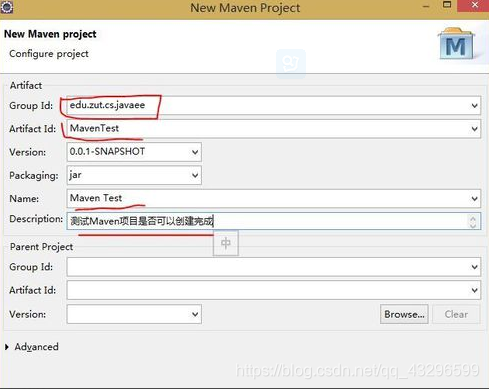
Task: Close the New Maven Project dialog
Action: click(474, 6)
